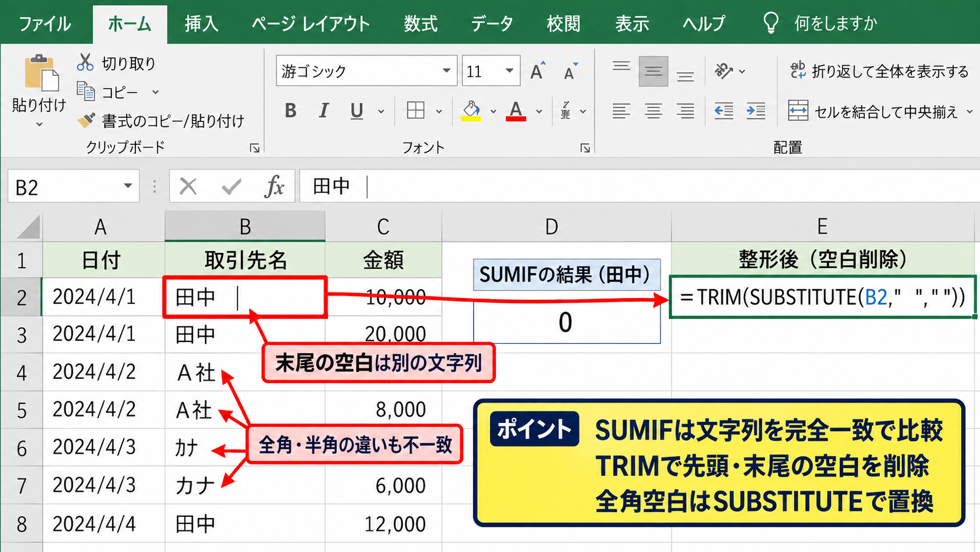Open Font group dialog launcher
The height and width of the screenshot is (552, 980).
coord(585,148)
